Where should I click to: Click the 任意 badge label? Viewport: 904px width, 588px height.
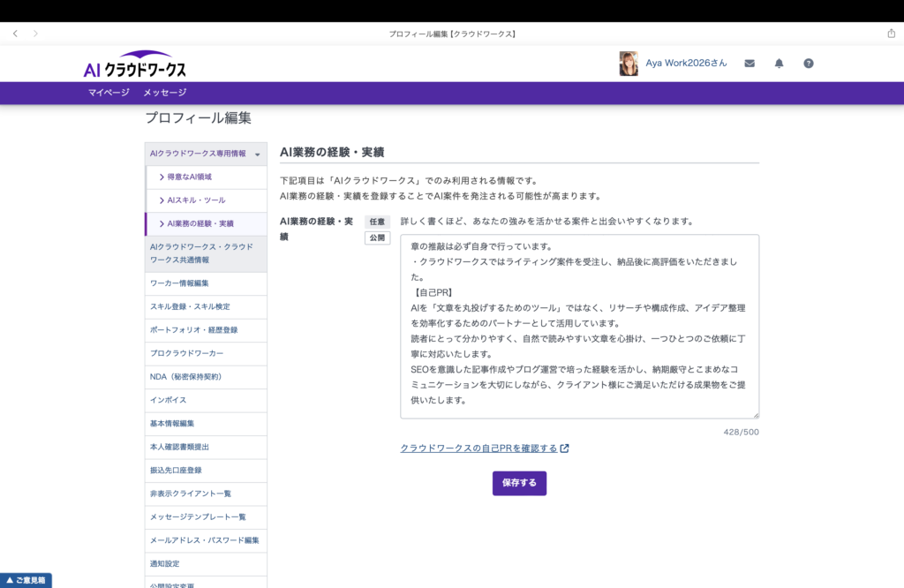point(378,222)
